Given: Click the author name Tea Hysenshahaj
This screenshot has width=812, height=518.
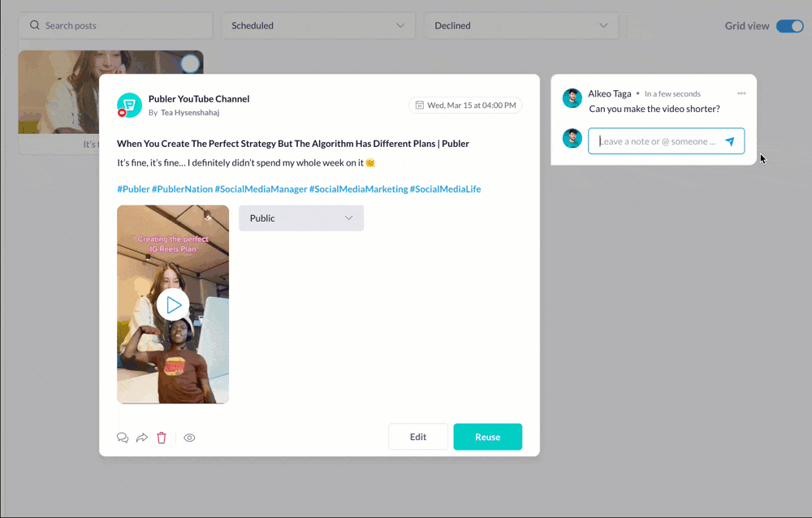Looking at the screenshot, I should (190, 112).
